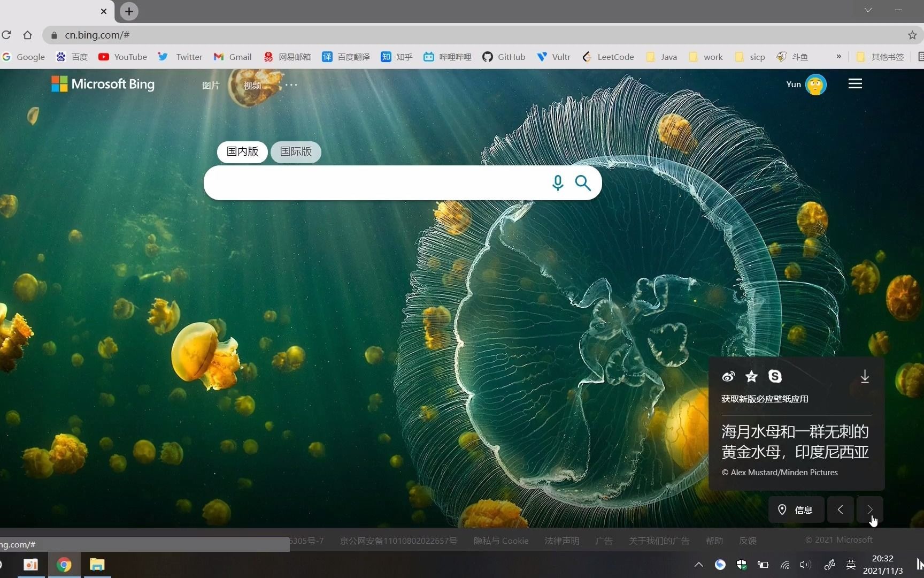Open File Explorer from the taskbar
The width and height of the screenshot is (924, 578).
click(x=97, y=565)
